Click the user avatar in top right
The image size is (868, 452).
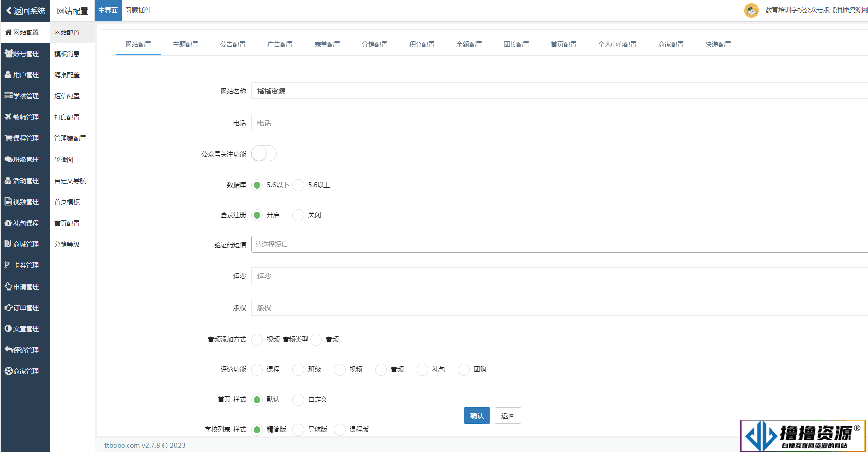tap(751, 10)
